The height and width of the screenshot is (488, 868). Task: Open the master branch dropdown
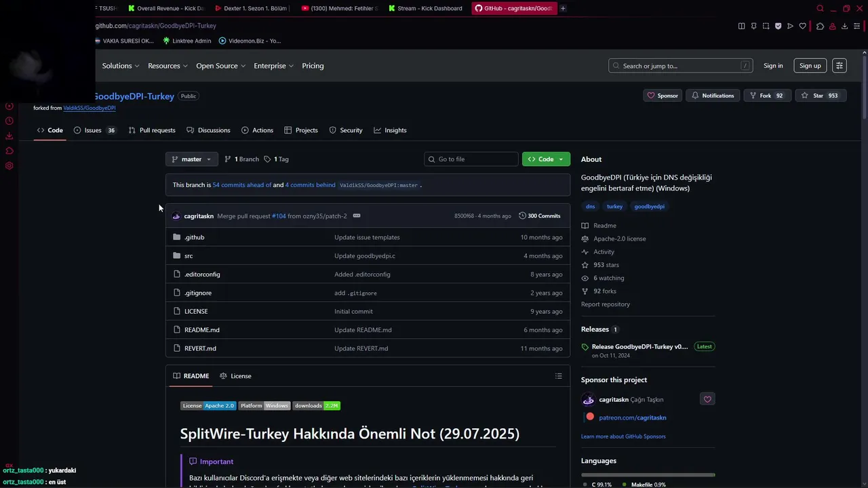coord(192,159)
